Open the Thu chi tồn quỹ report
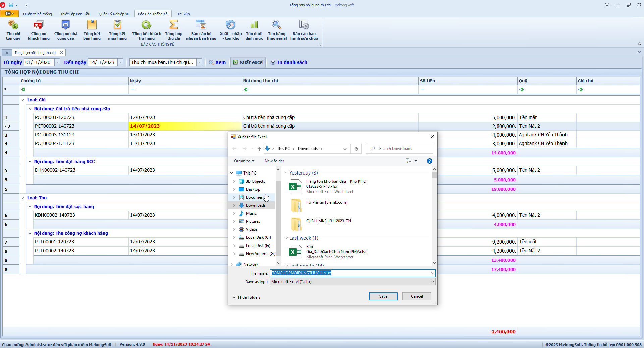Viewport: 644px width, 348px height. click(x=13, y=30)
